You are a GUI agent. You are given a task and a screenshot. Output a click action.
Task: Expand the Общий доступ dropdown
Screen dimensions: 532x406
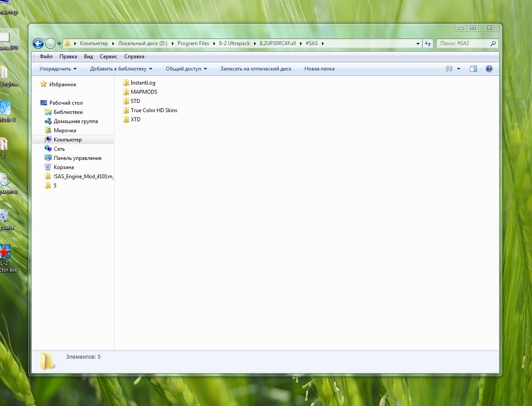tap(186, 69)
